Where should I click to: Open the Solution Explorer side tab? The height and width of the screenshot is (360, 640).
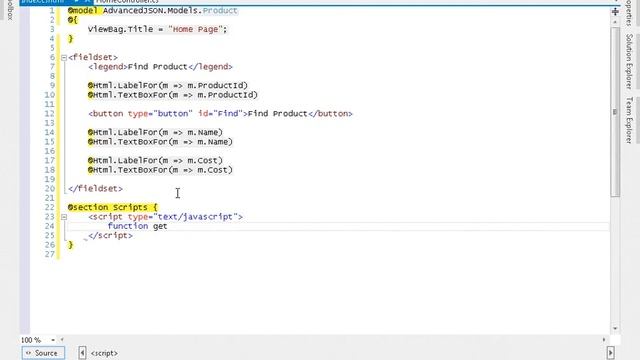[630, 61]
